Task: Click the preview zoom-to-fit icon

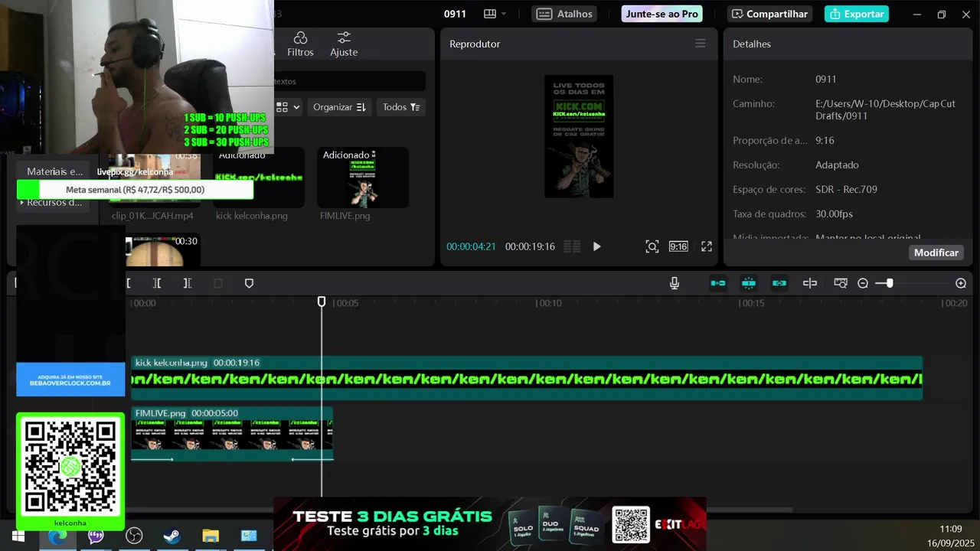Action: [652, 246]
